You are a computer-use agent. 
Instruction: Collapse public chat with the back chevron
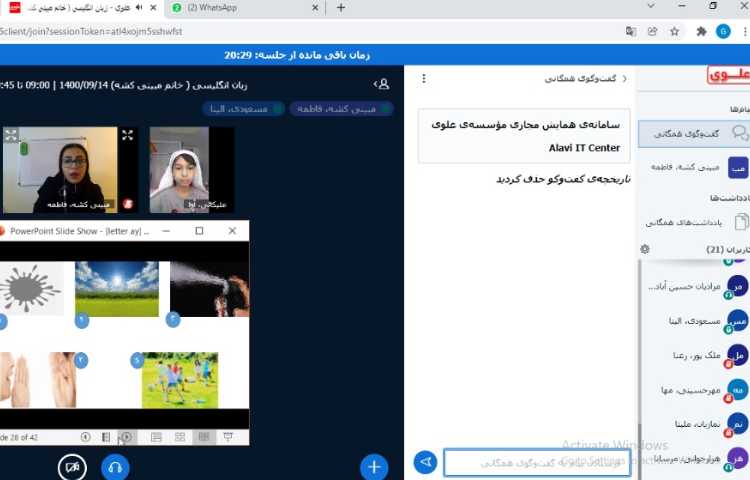[625, 78]
